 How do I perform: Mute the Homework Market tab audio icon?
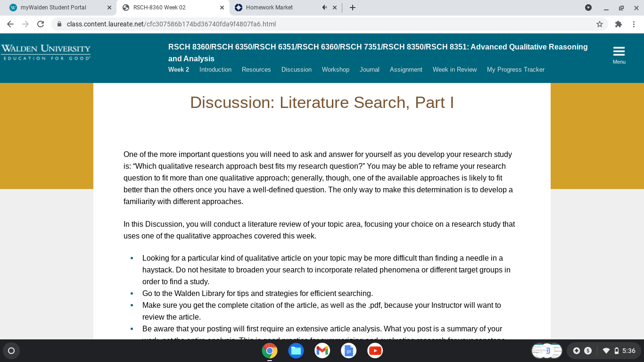tap(324, 8)
